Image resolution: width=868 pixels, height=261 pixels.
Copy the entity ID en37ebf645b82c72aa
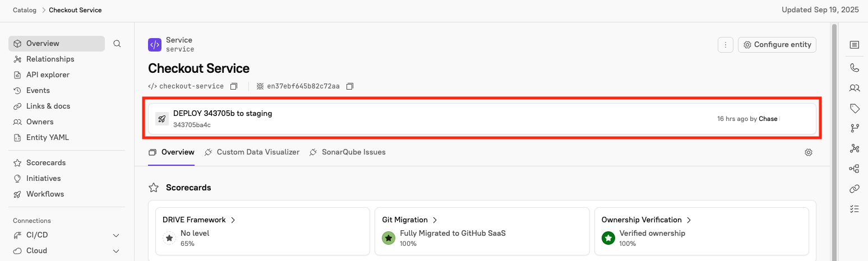coord(350,86)
